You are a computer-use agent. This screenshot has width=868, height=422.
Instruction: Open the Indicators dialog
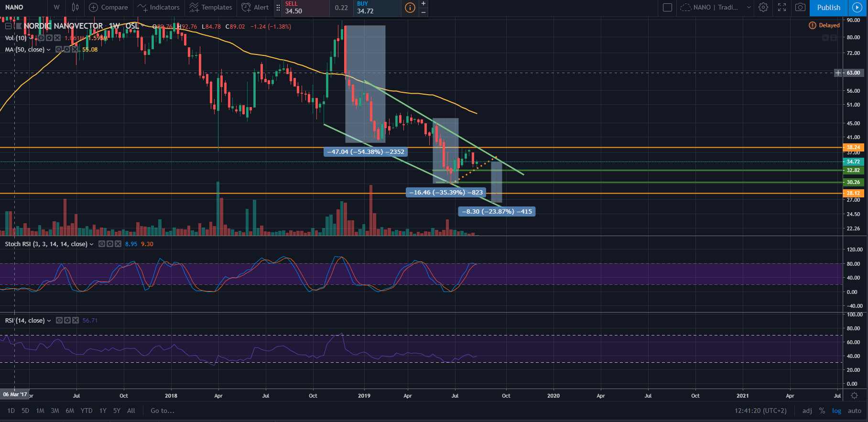(159, 7)
